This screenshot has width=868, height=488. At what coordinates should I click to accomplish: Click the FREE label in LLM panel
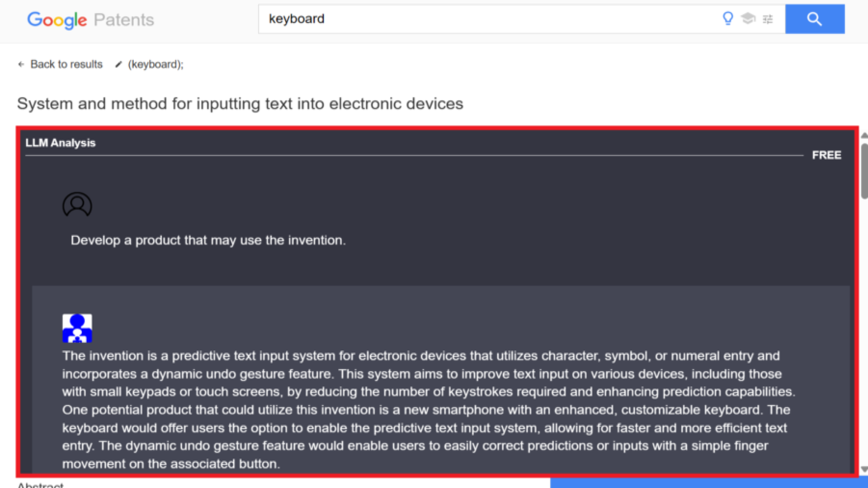826,155
